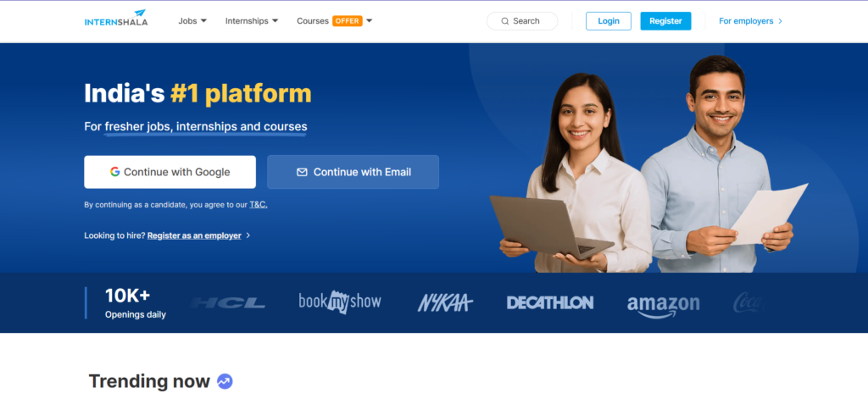
Task: Click the Decathlon logo
Action: coord(549,302)
